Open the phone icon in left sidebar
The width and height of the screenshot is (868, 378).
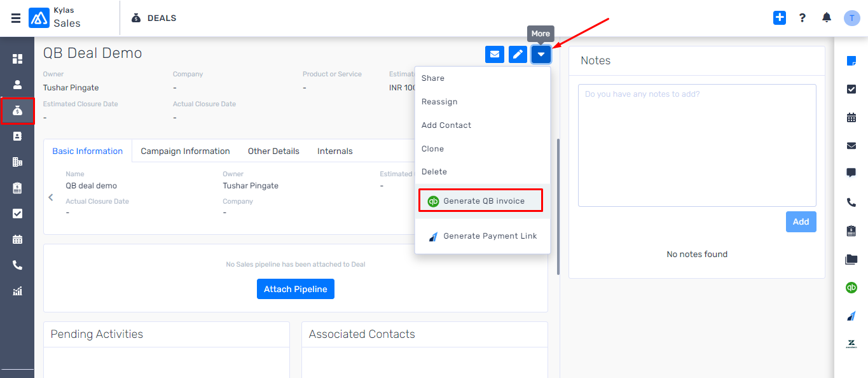click(17, 265)
